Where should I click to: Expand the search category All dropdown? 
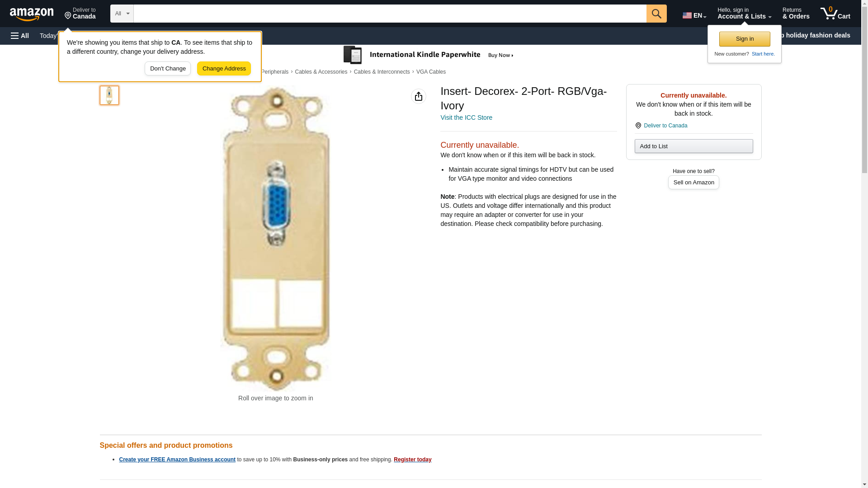point(122,14)
